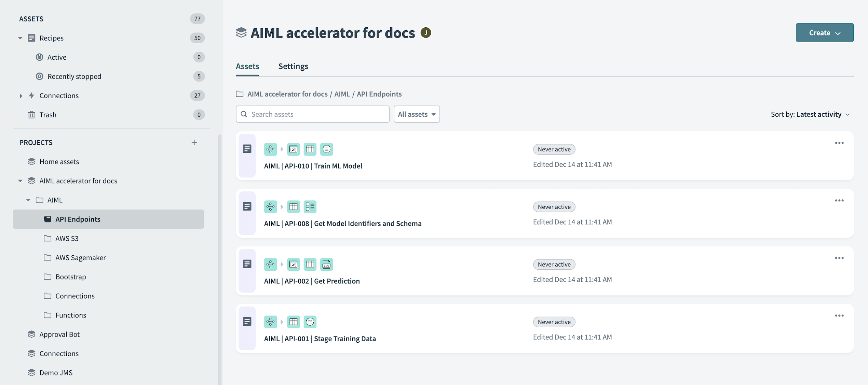Switch to the Settings tab

pyautogui.click(x=293, y=66)
